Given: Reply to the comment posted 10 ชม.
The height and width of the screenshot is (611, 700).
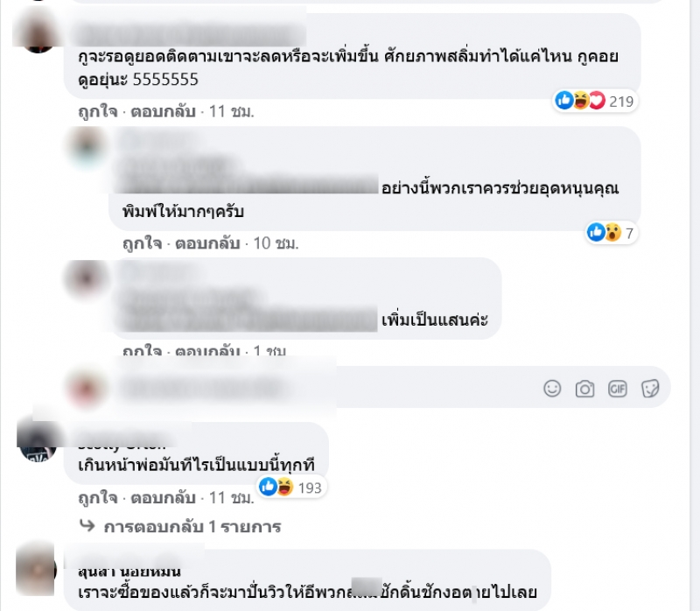Looking at the screenshot, I should coord(207,243).
